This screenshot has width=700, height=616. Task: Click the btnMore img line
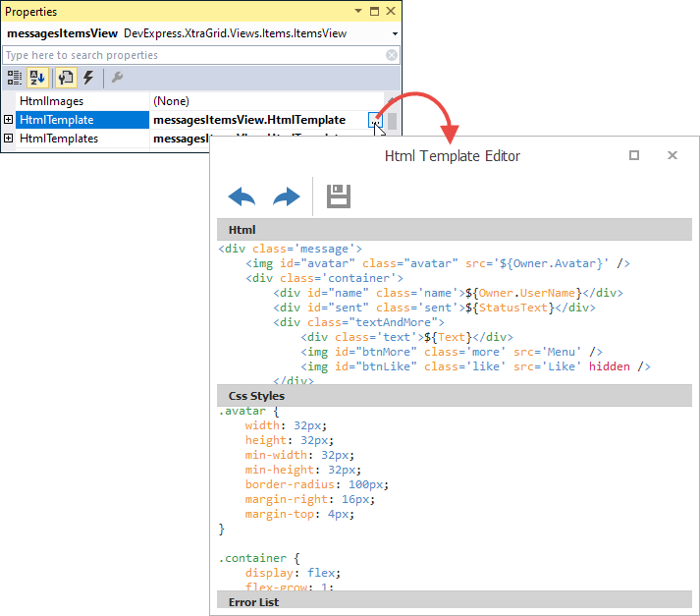click(x=452, y=352)
